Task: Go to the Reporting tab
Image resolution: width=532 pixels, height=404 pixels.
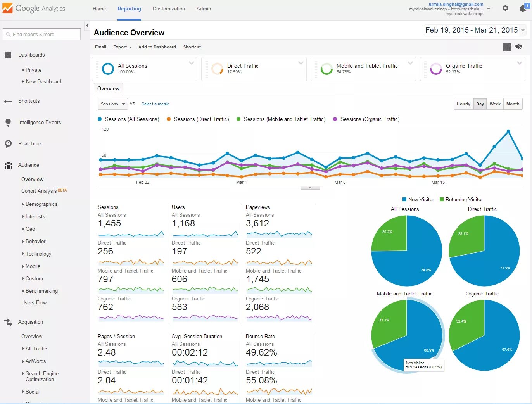Action: (x=129, y=9)
